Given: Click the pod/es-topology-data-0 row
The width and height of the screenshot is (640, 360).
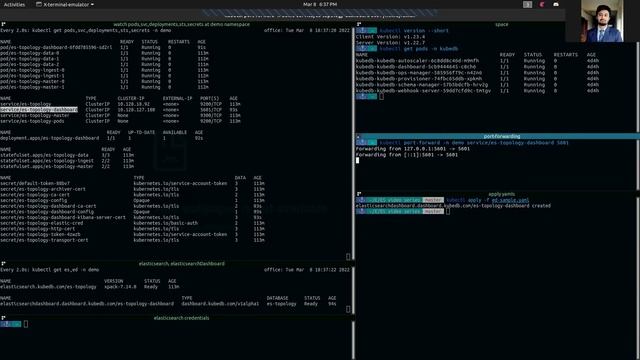Looking at the screenshot, I should [x=104, y=53].
